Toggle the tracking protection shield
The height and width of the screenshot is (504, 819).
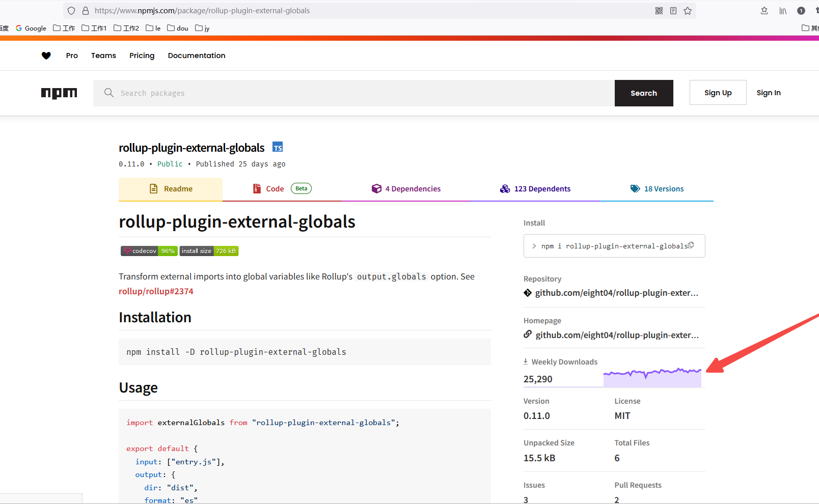point(71,10)
